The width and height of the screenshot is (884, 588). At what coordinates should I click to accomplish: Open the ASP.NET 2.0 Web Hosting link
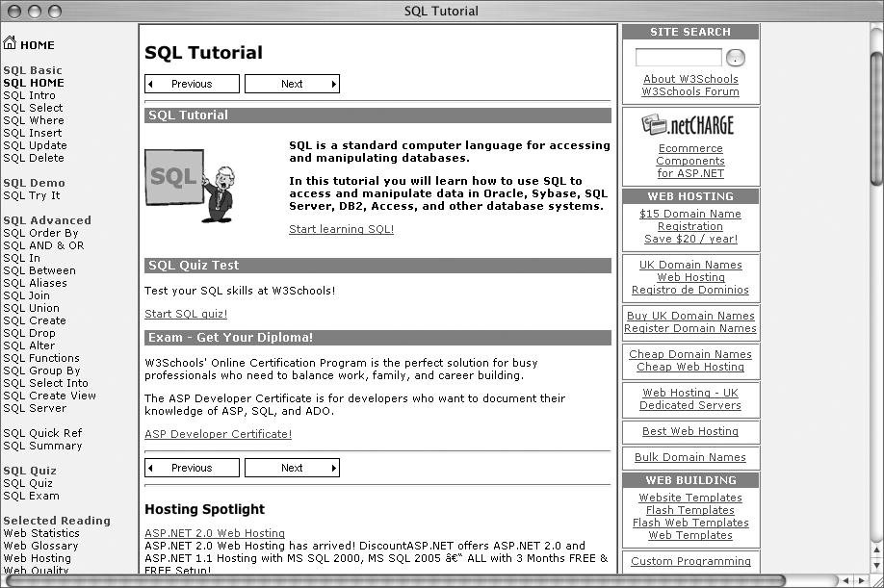(x=215, y=533)
